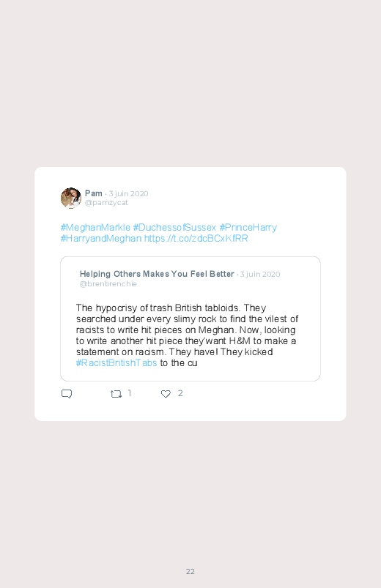Click the reply speech bubble icon
The height and width of the screenshot is (588, 381).
coord(67,394)
